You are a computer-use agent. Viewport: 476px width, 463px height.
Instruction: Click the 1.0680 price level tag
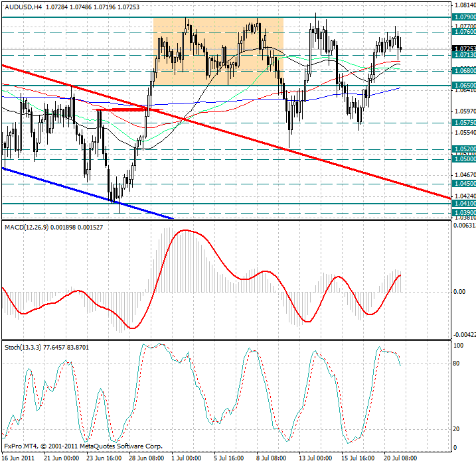[464, 71]
